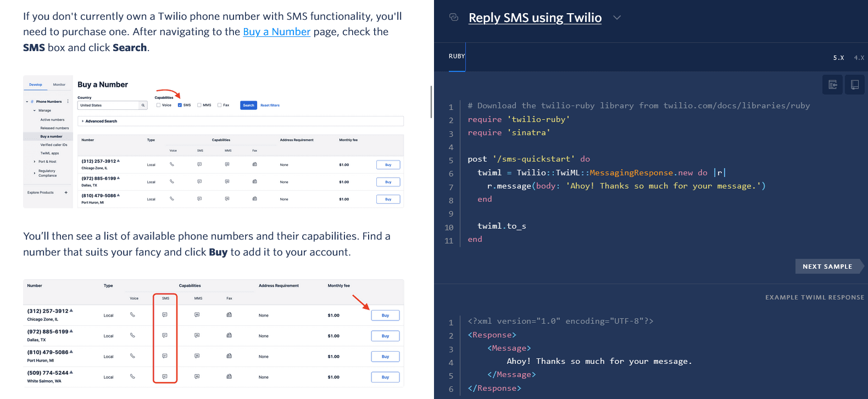
Task: Click the SMS icon for (509) 774-5244
Action: (165, 376)
